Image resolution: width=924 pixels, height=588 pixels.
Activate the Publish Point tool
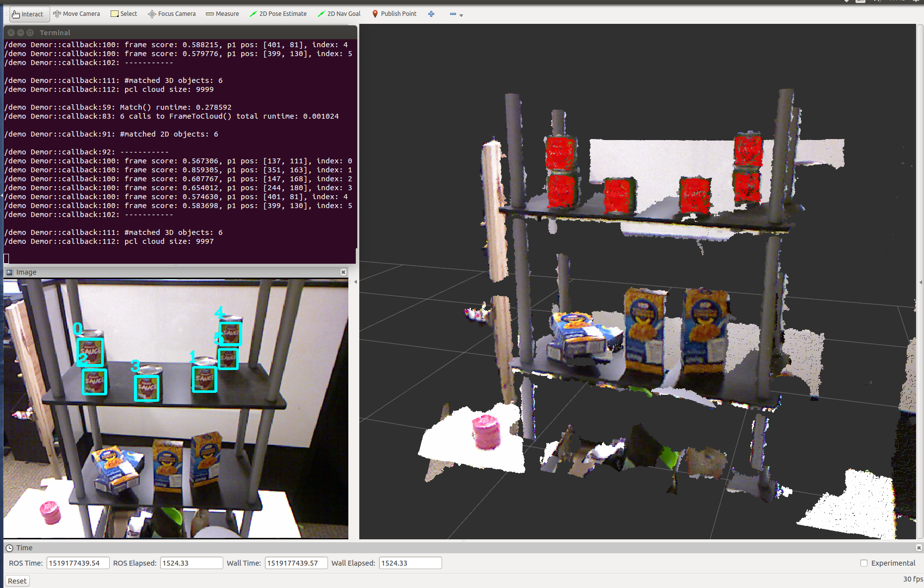pyautogui.click(x=395, y=14)
